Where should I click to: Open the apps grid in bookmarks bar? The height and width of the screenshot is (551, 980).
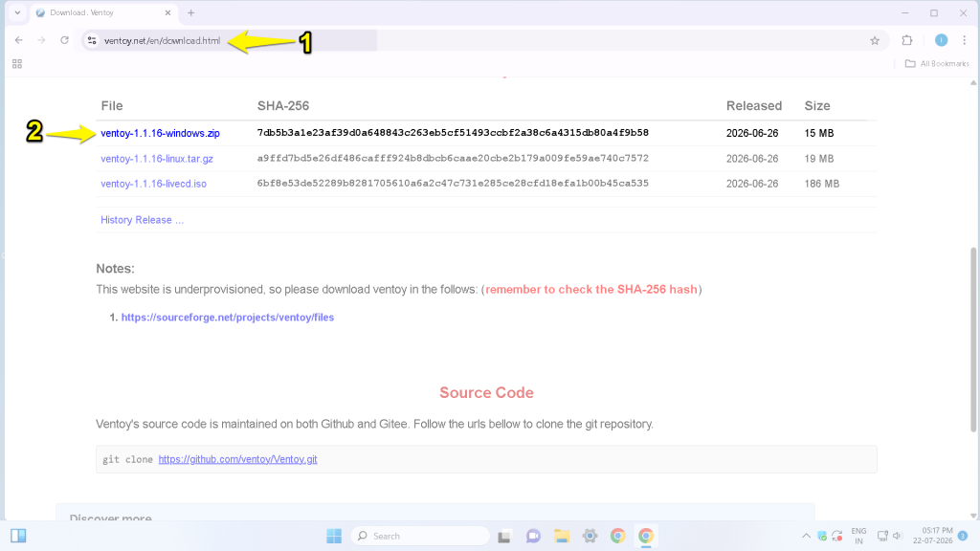17,64
